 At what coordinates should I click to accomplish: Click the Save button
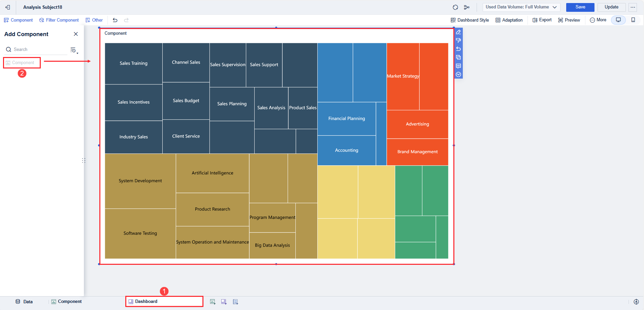tap(580, 7)
